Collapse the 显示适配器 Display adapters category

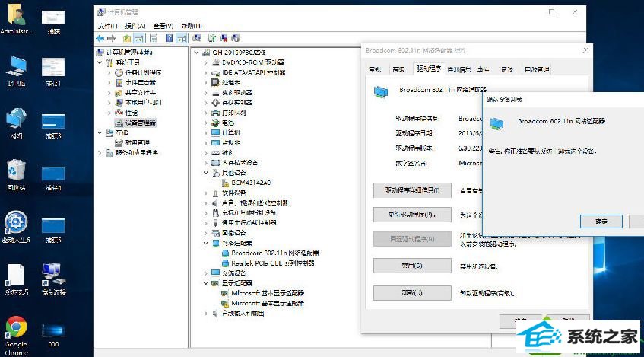[206, 283]
